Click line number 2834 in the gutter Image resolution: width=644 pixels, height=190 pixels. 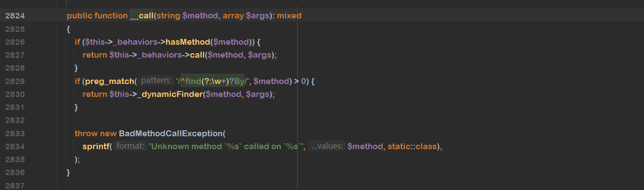(x=15, y=146)
